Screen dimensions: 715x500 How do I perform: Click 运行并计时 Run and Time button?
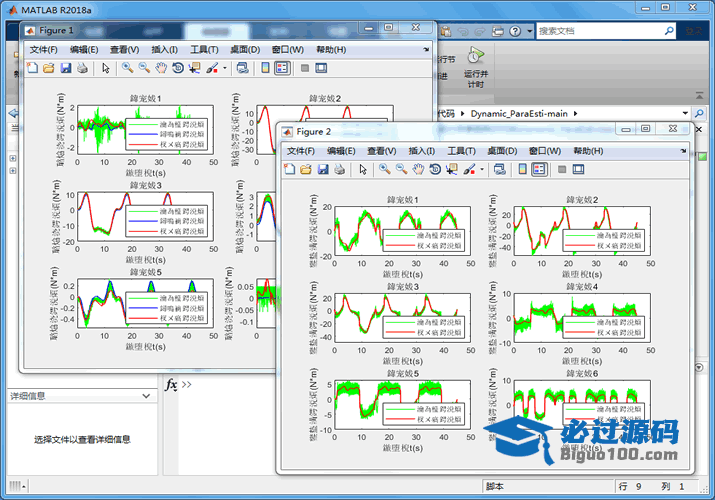click(x=476, y=67)
